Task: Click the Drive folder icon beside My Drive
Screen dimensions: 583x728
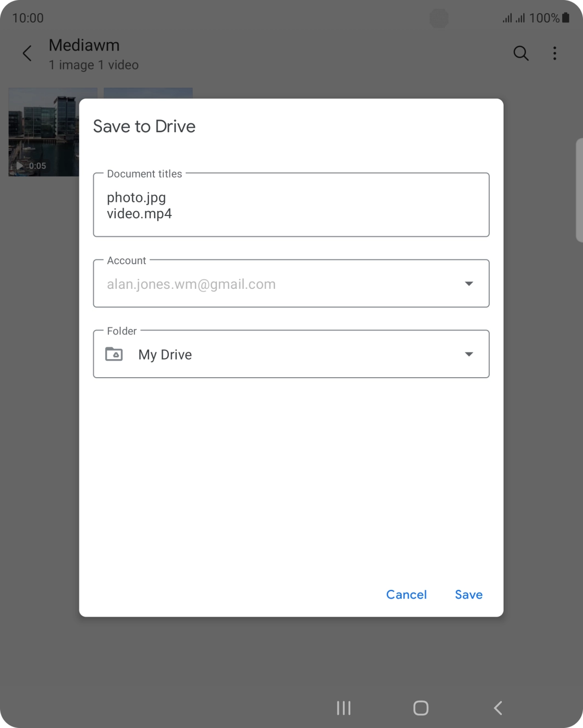Action: (x=115, y=354)
